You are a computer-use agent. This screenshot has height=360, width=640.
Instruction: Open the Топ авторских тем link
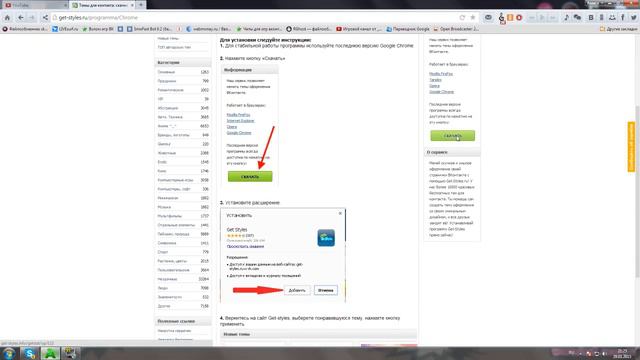tap(174, 47)
